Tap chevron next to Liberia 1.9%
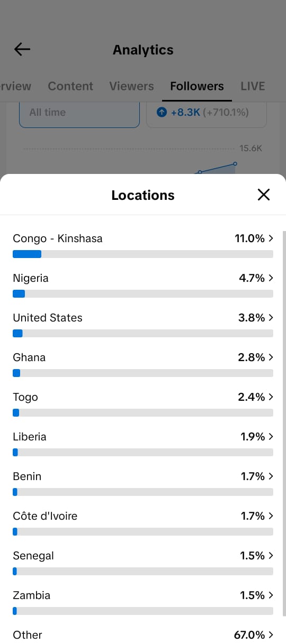 [x=271, y=437]
